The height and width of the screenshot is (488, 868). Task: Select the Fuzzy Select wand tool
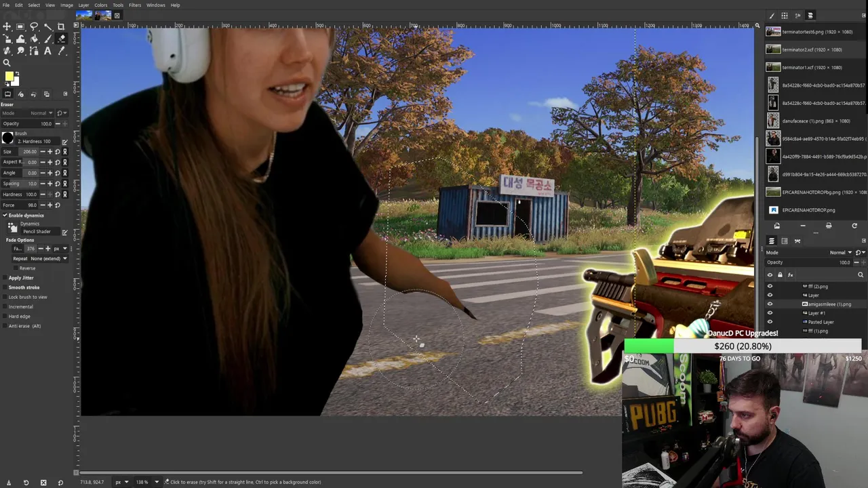[47, 26]
